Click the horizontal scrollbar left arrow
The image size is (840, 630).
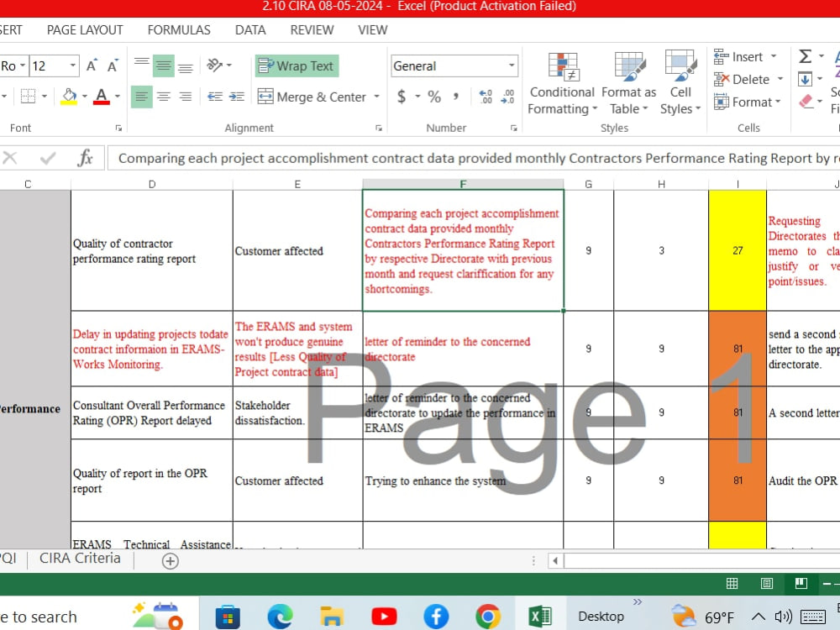point(555,561)
